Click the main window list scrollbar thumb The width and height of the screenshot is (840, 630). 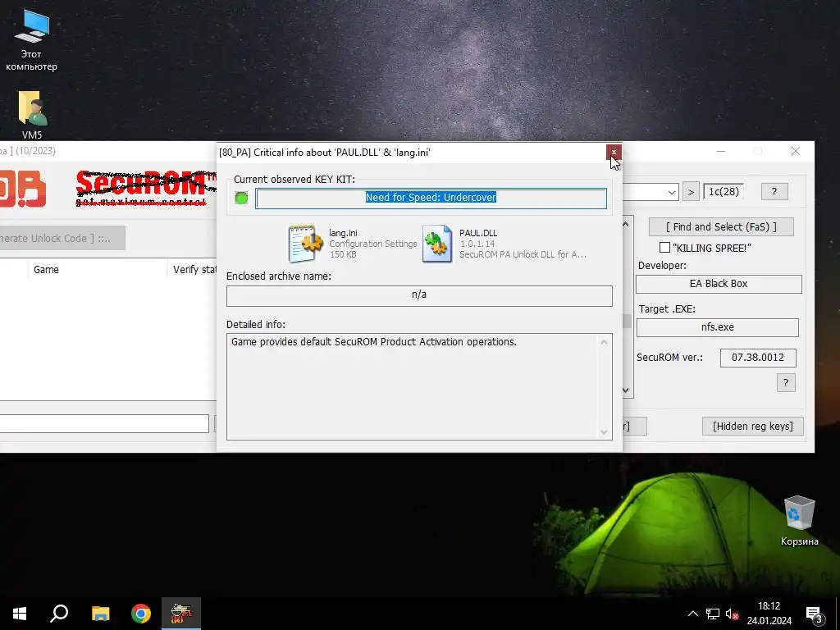(x=627, y=321)
